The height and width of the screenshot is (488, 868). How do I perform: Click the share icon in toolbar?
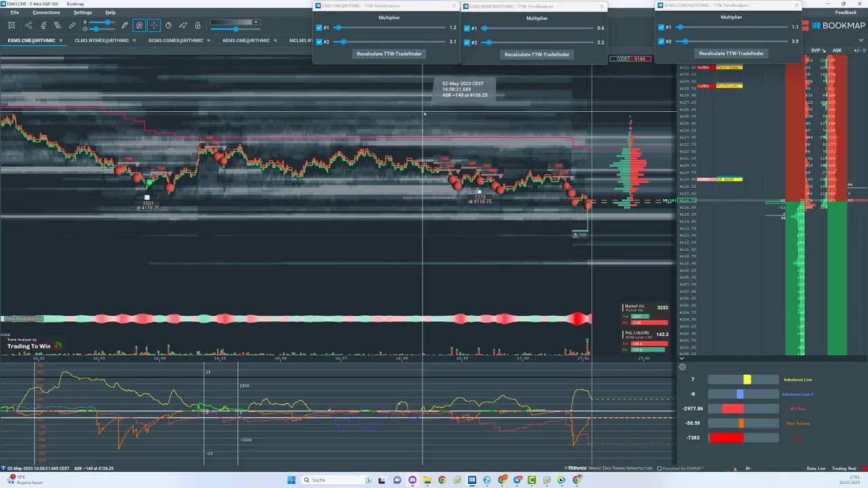coord(28,26)
